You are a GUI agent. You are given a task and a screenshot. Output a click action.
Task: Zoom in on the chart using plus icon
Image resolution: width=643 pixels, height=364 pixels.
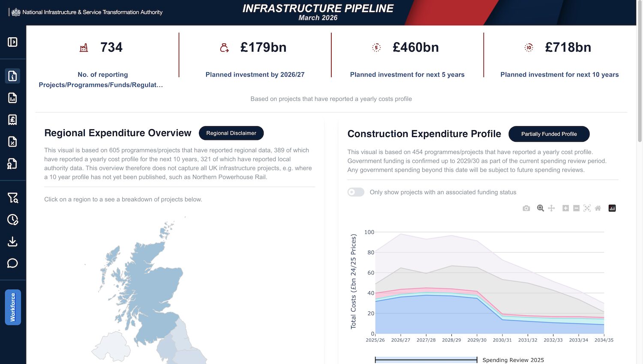[x=565, y=208]
